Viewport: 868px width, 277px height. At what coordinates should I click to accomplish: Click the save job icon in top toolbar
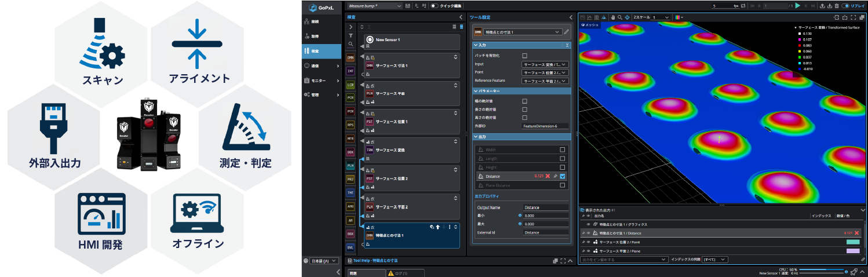(409, 6)
